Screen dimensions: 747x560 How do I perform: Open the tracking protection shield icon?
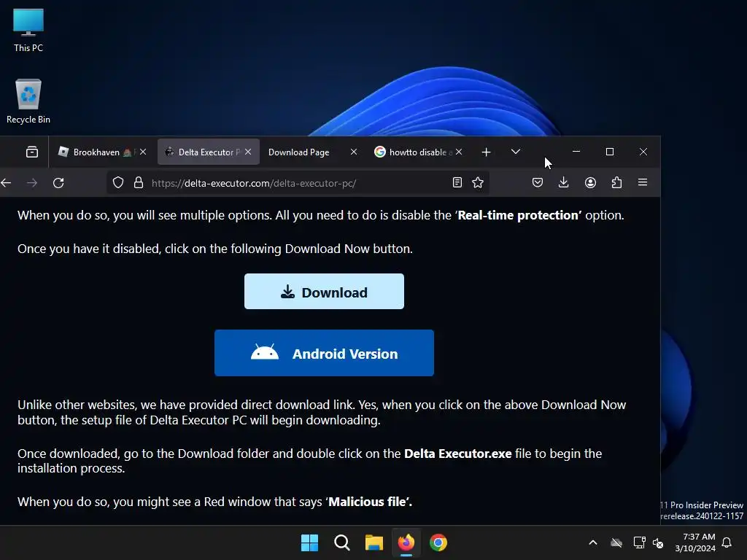118,183
